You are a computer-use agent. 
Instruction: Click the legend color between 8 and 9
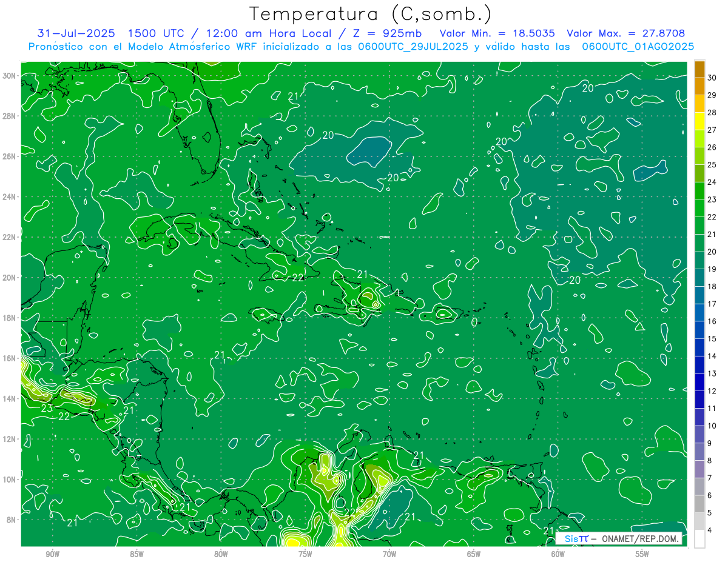pyautogui.click(x=699, y=452)
